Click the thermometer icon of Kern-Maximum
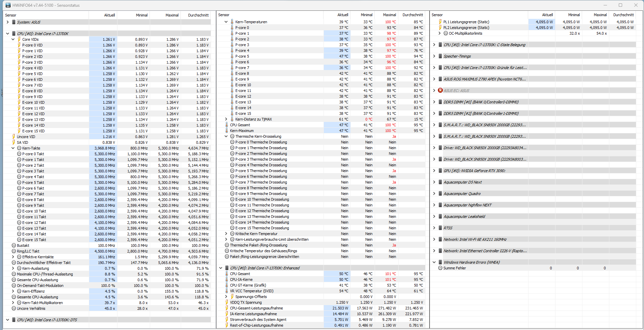Image resolution: width=644 pixels, height=330 pixels. (227, 131)
